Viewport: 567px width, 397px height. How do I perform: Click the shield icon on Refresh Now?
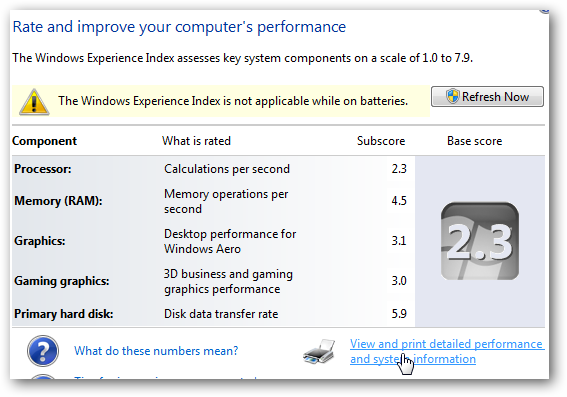(452, 97)
